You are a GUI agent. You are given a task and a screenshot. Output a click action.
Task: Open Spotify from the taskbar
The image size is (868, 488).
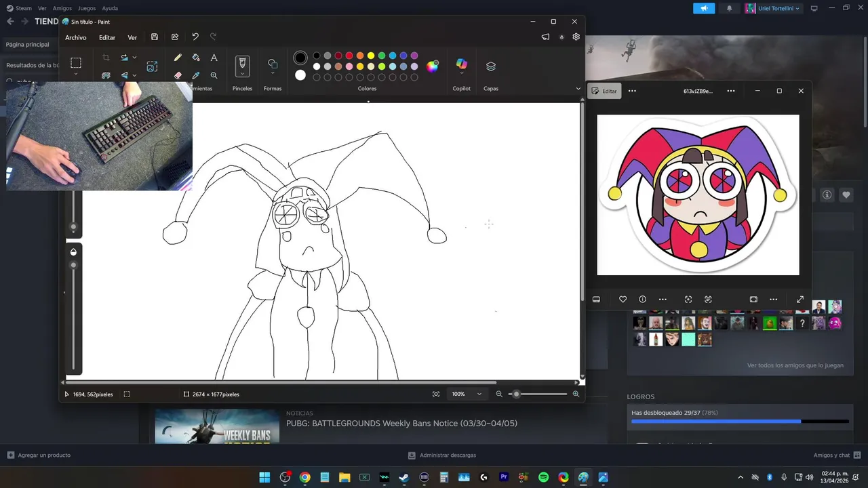[x=543, y=477]
